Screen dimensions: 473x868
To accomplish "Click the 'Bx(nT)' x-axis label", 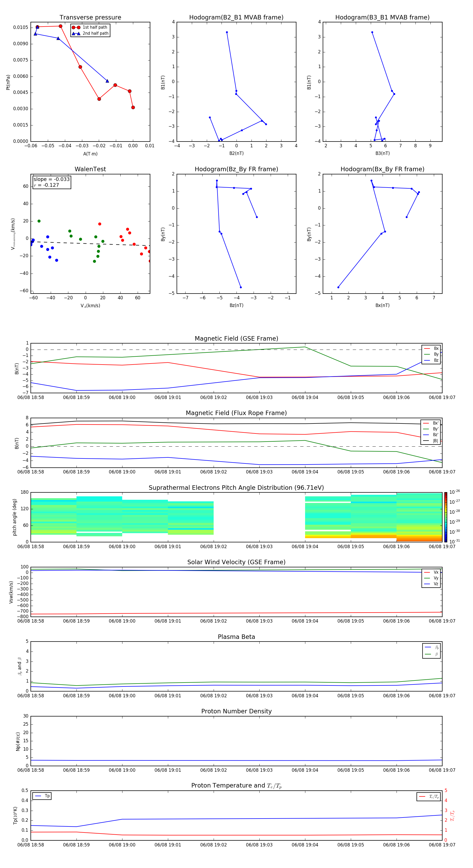I will pos(382,305).
